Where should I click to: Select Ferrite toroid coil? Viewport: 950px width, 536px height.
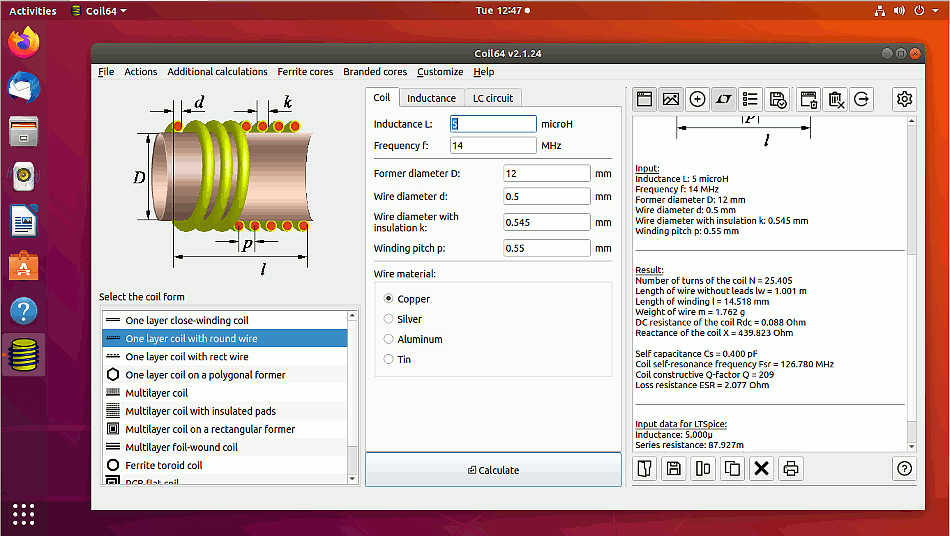tap(225, 466)
